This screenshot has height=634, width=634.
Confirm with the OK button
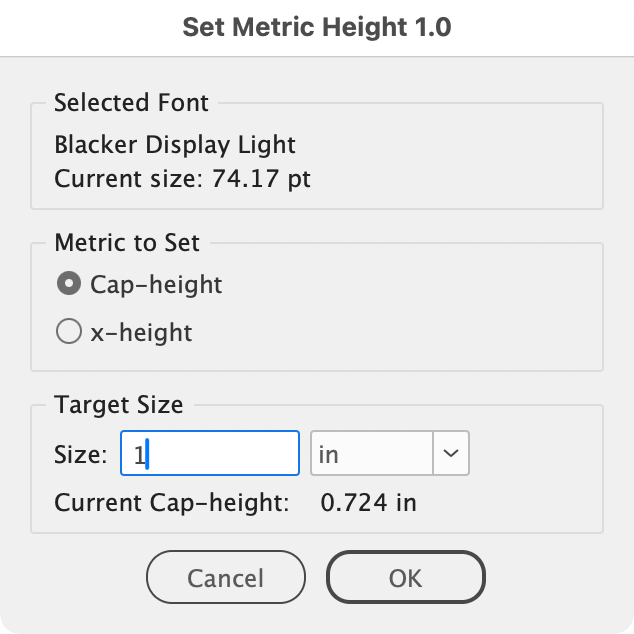coord(405,578)
